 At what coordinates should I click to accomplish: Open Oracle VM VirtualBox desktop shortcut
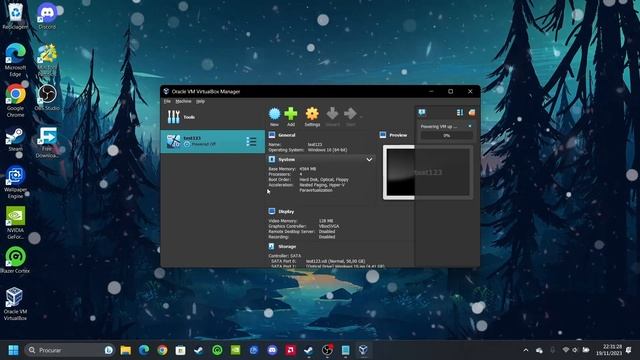click(15, 303)
